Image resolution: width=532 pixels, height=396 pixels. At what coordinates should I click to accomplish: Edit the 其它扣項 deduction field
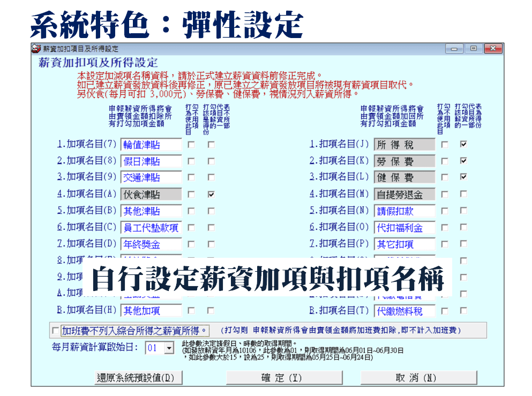(x=404, y=244)
